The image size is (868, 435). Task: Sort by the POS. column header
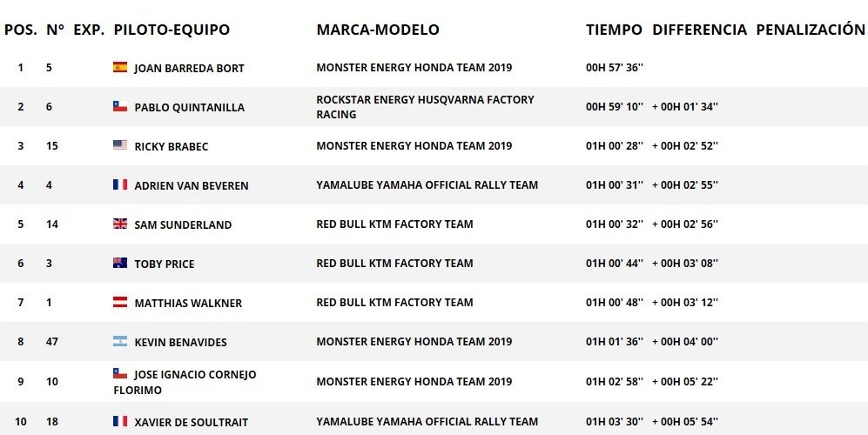(20, 30)
